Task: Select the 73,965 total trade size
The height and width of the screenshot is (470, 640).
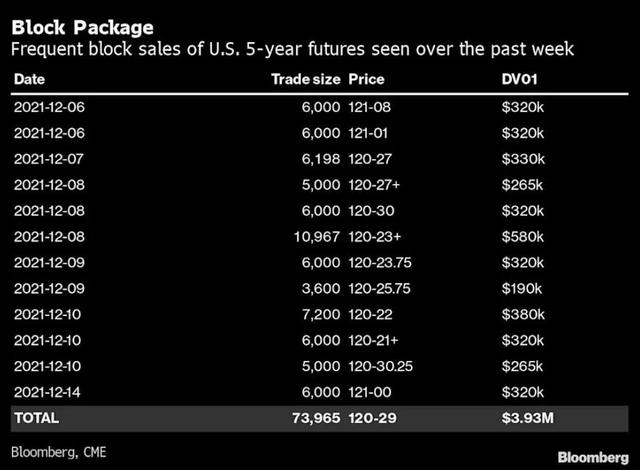Action: coord(315,418)
